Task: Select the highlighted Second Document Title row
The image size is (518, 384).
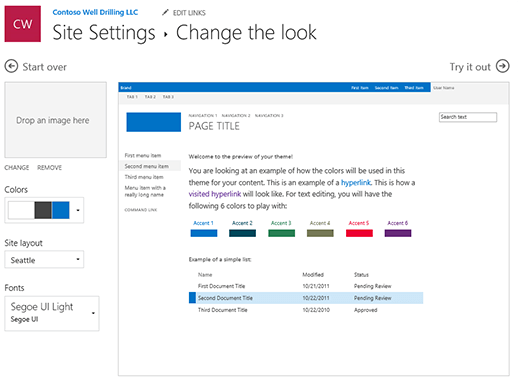Action: click(306, 298)
